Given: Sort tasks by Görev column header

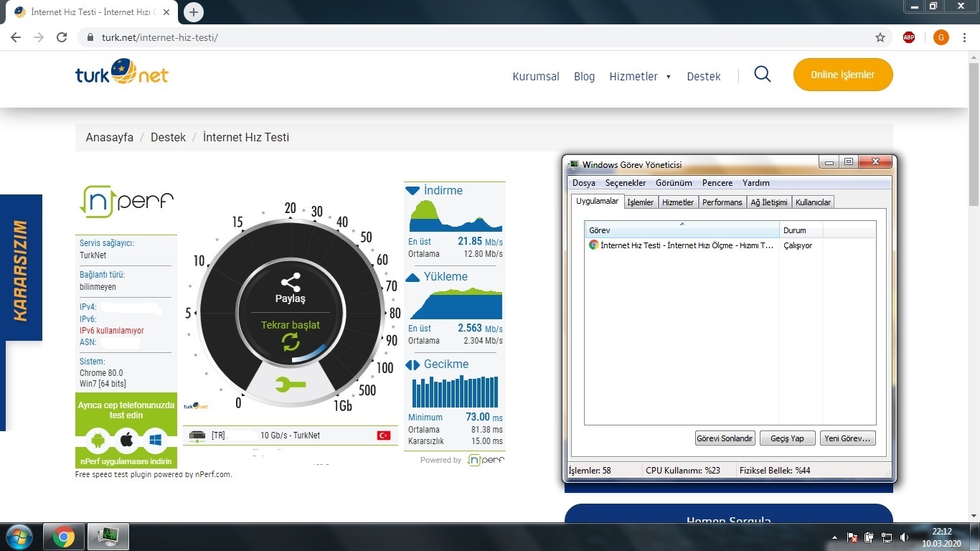Looking at the screenshot, I should [x=682, y=230].
